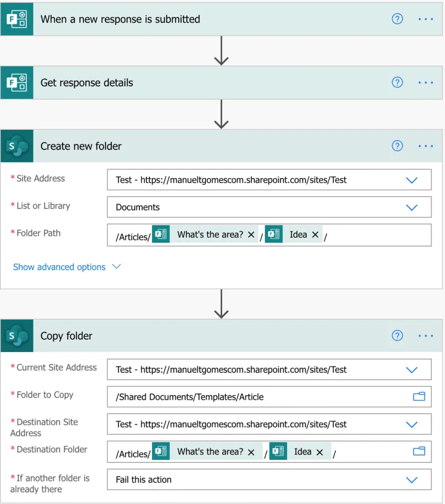The height and width of the screenshot is (504, 445).
Task: Open folder picker in Destination Folder field
Action: click(x=419, y=451)
